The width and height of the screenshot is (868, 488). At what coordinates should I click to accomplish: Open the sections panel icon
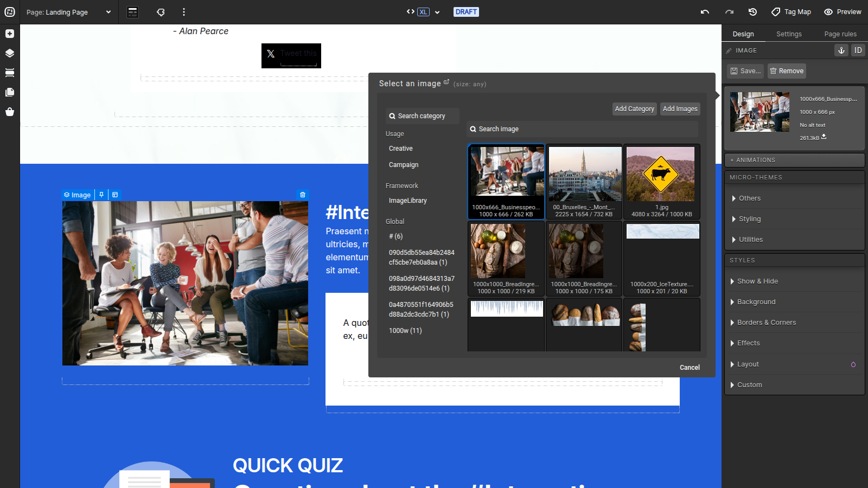click(10, 73)
